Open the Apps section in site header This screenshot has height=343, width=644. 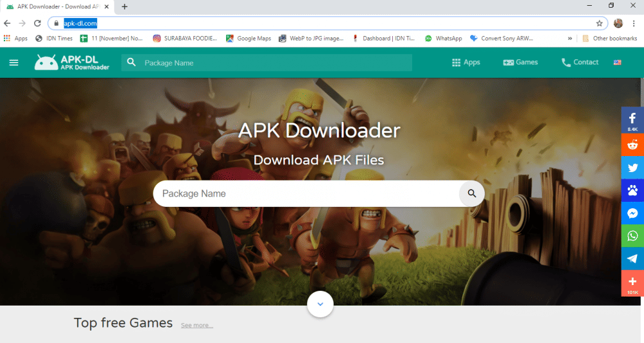466,63
